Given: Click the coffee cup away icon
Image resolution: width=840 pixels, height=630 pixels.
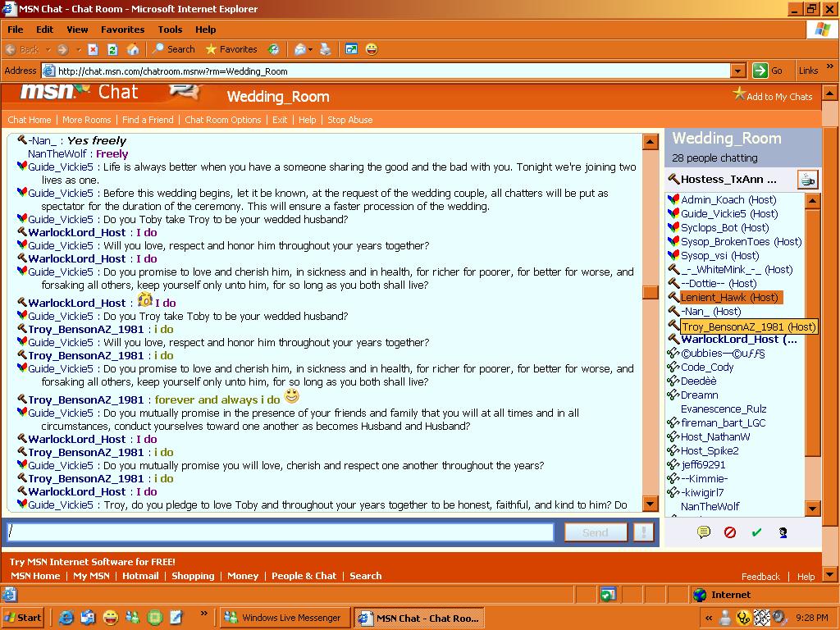Looking at the screenshot, I should pyautogui.click(x=807, y=180).
